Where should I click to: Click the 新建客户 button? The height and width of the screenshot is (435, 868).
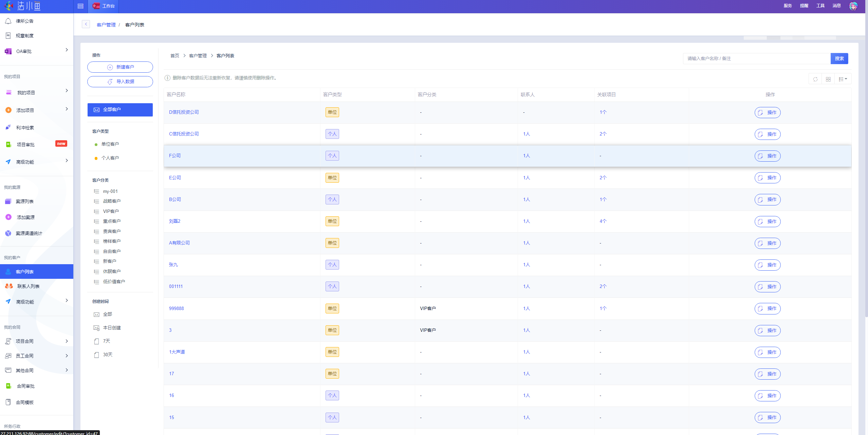click(120, 67)
